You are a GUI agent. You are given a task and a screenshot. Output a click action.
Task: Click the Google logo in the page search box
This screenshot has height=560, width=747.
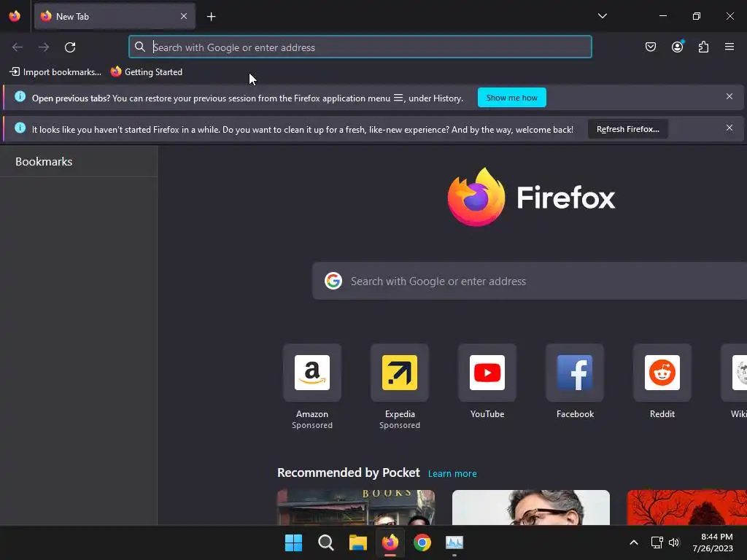[x=333, y=281]
